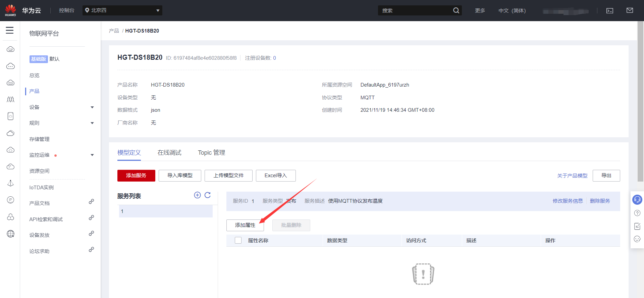Open external link icon next to 论坛求助
The image size is (644, 298).
point(91,249)
